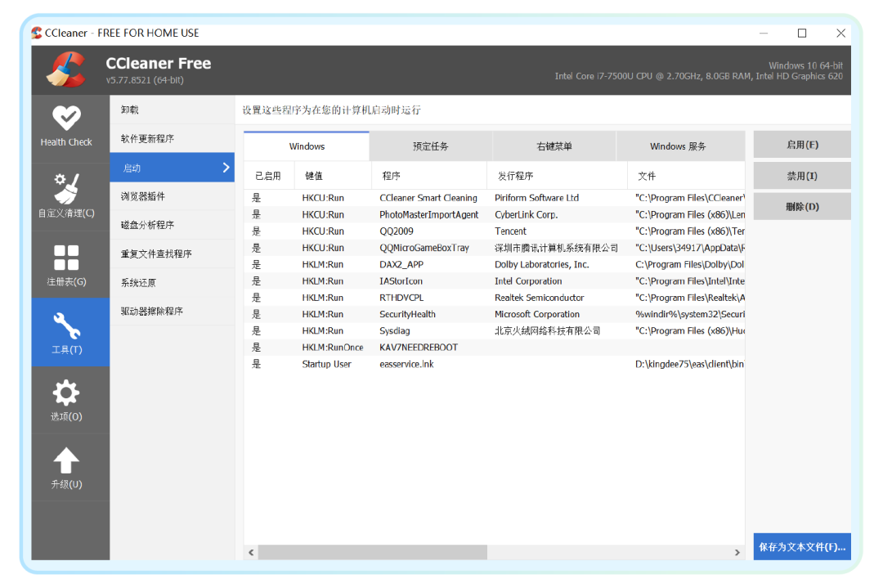The width and height of the screenshot is (883, 588).
Task: Click publisher 深圳市腾讯计算机系统有限公司
Action: coord(556,248)
